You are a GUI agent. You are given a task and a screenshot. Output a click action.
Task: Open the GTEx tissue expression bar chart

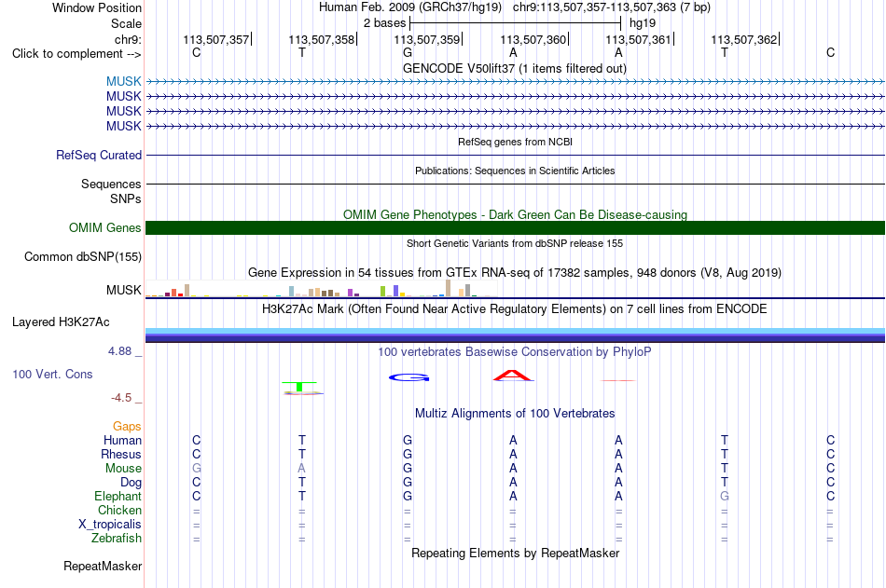[x=321, y=289]
